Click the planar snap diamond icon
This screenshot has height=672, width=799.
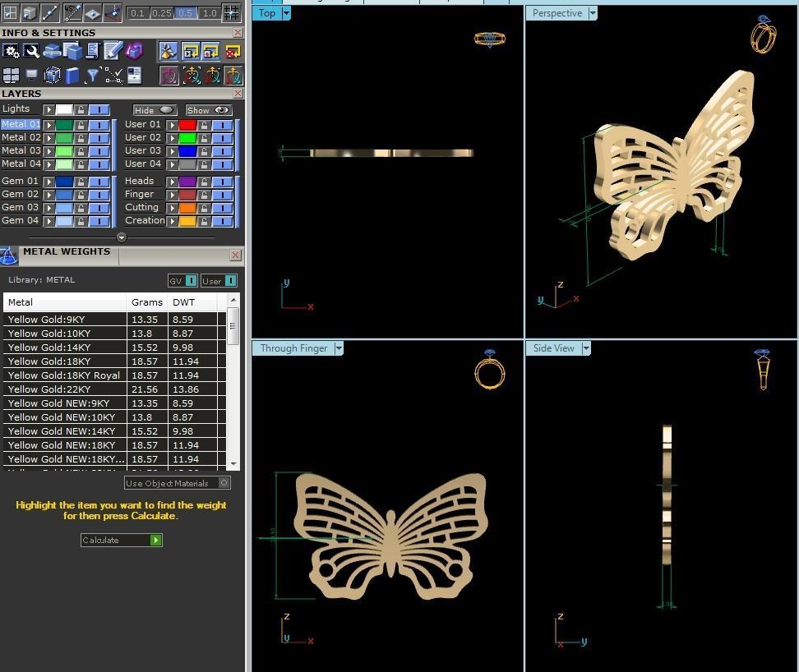[92, 12]
